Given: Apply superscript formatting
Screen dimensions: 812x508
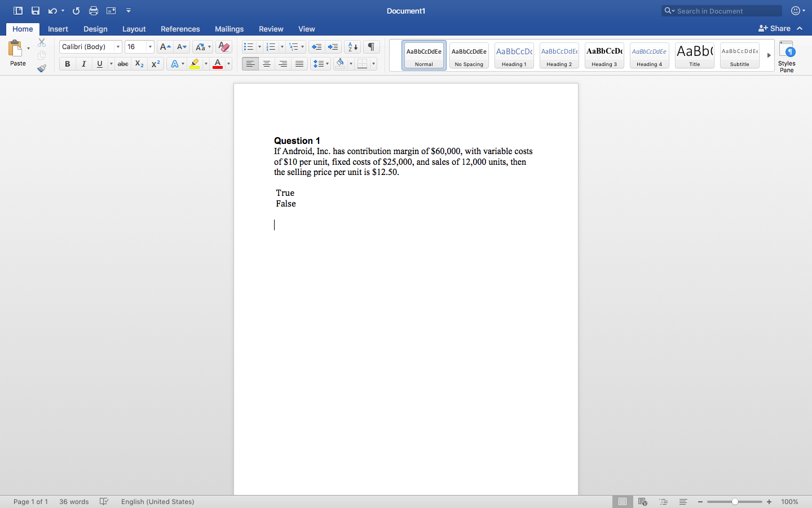Looking at the screenshot, I should click(x=156, y=64).
